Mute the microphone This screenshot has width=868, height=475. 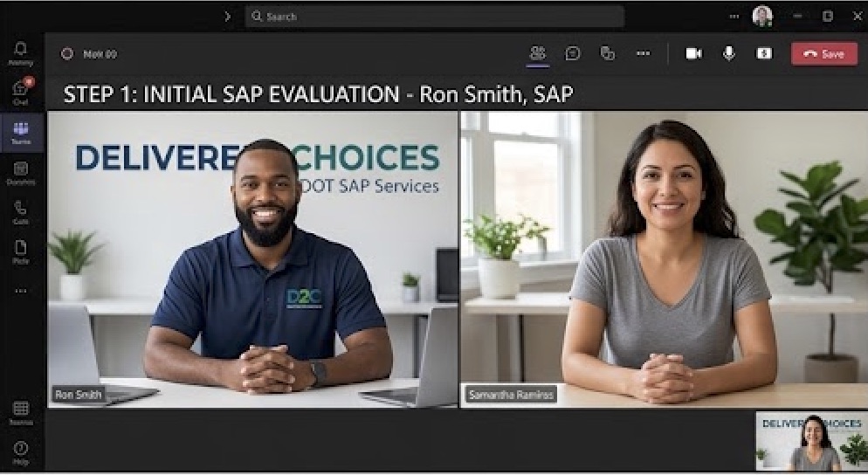729,54
